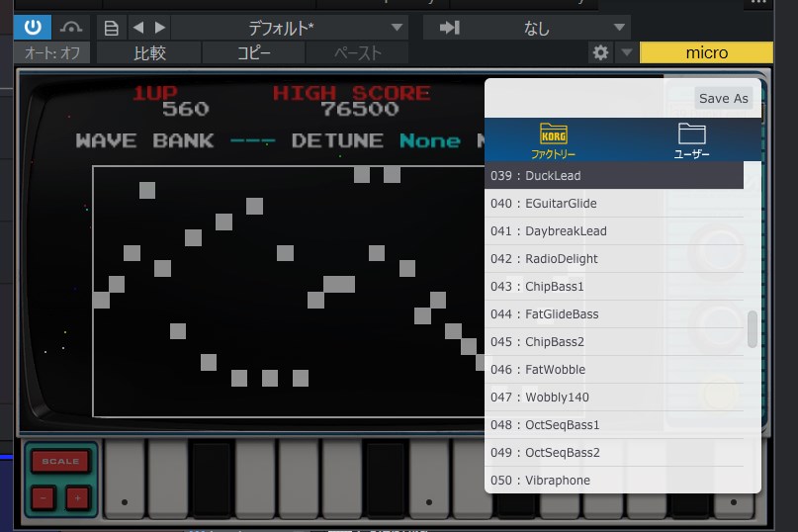Screen dimensions: 798x532
Task: Click the コピー copy button
Action: tap(254, 53)
